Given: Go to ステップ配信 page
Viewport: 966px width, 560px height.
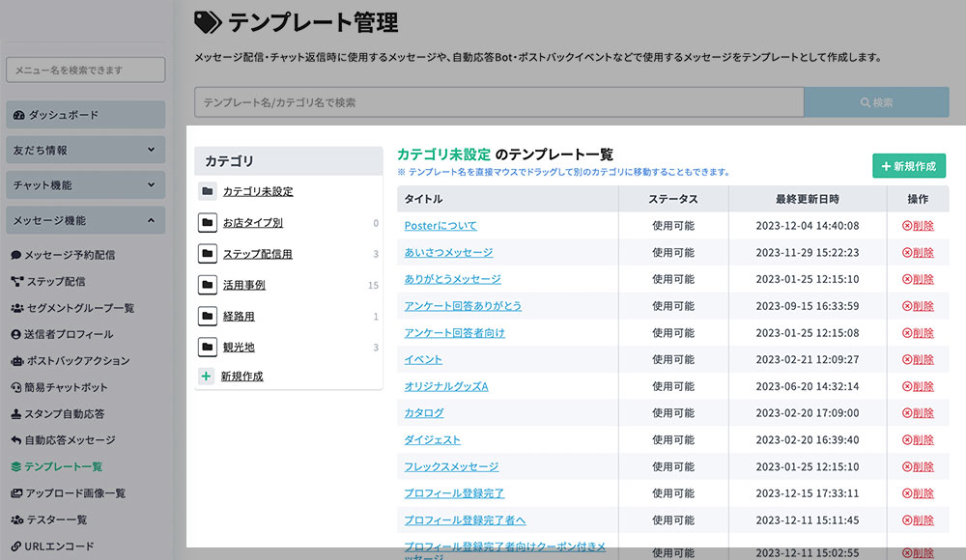Looking at the screenshot, I should [x=48, y=282].
